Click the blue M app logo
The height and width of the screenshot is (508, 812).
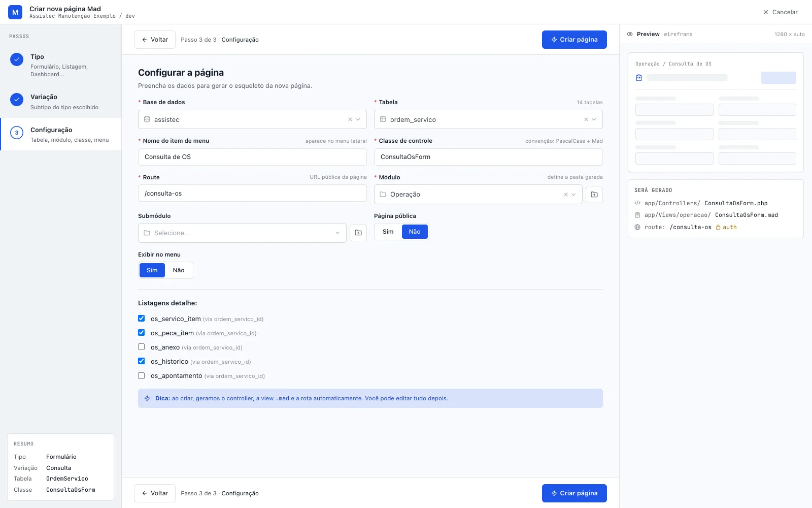pos(15,12)
